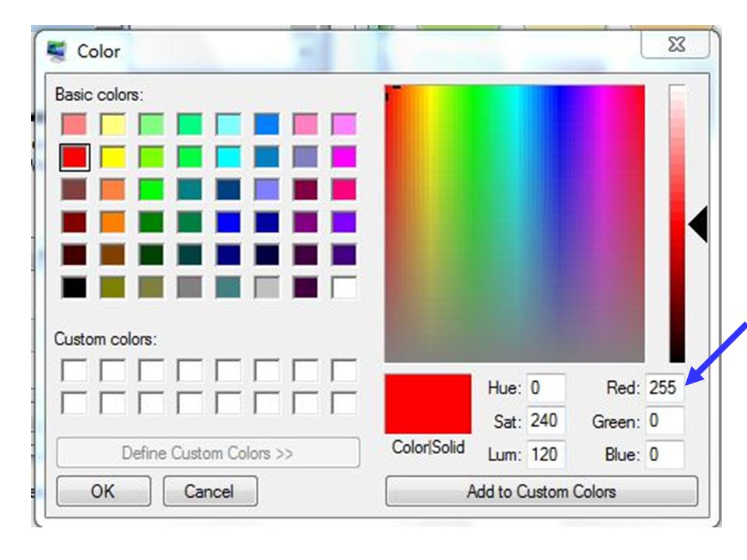Click Add to Custom Colors button

542,491
